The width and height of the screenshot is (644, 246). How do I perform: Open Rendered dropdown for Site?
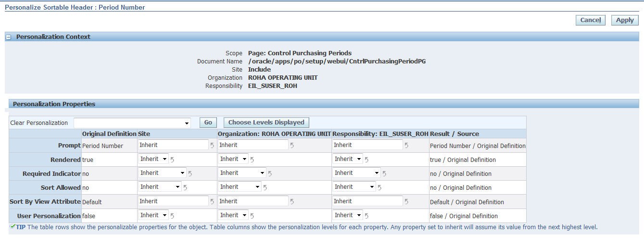coord(153,159)
